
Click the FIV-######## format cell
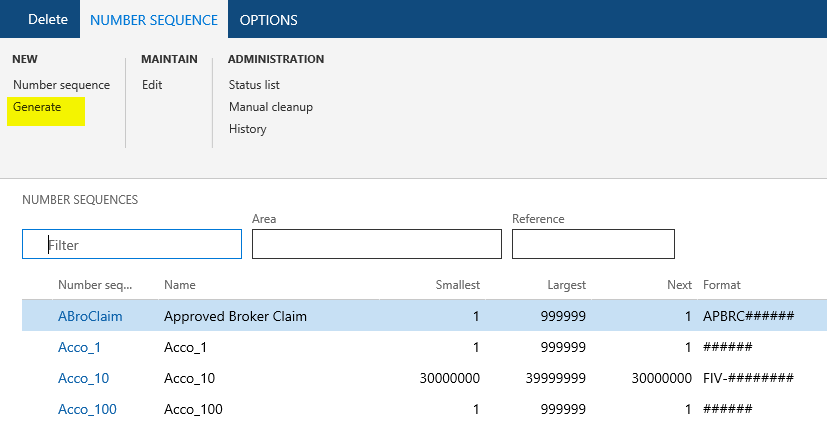(748, 378)
